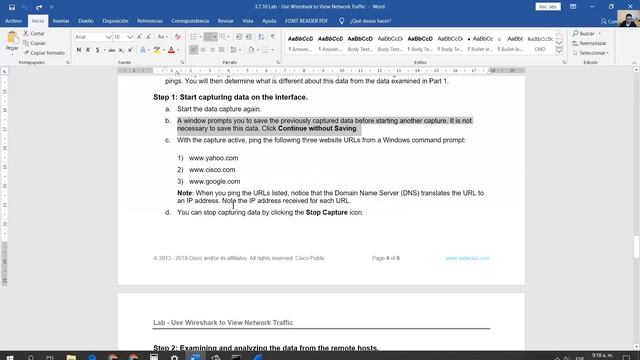This screenshot has height=360, width=640.
Task: Open the highlight color dropdown arrow
Action: [x=164, y=50]
